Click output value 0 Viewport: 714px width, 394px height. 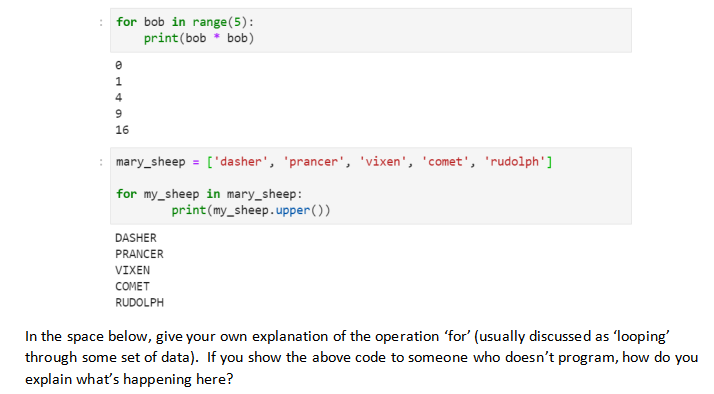tap(118, 65)
